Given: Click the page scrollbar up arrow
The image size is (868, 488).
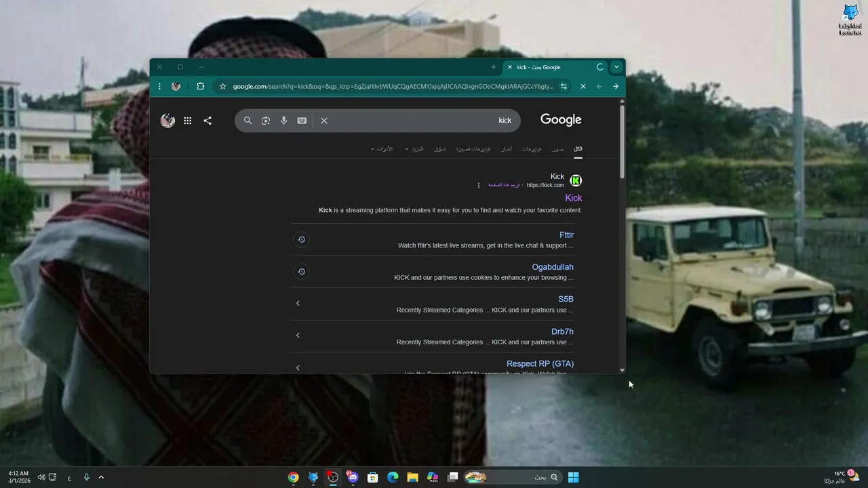Looking at the screenshot, I should click(x=623, y=102).
